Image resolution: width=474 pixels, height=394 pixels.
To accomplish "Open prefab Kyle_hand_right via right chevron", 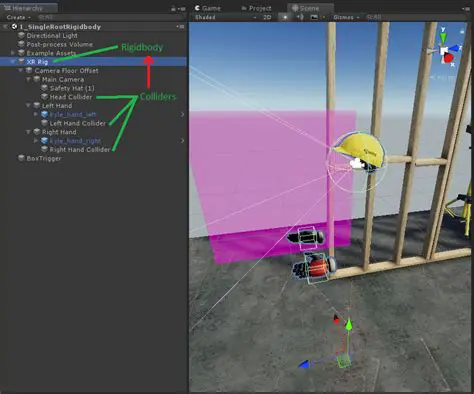I will pyautogui.click(x=182, y=141).
